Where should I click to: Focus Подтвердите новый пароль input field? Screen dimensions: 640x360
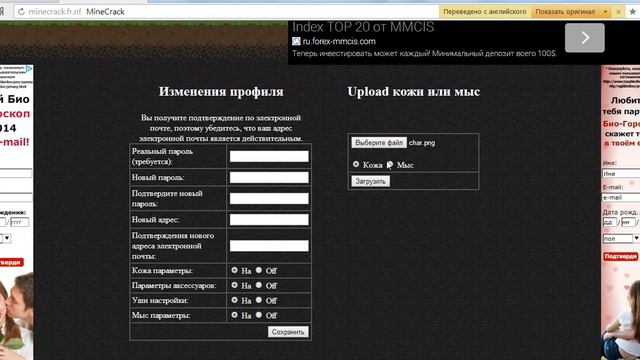269,198
